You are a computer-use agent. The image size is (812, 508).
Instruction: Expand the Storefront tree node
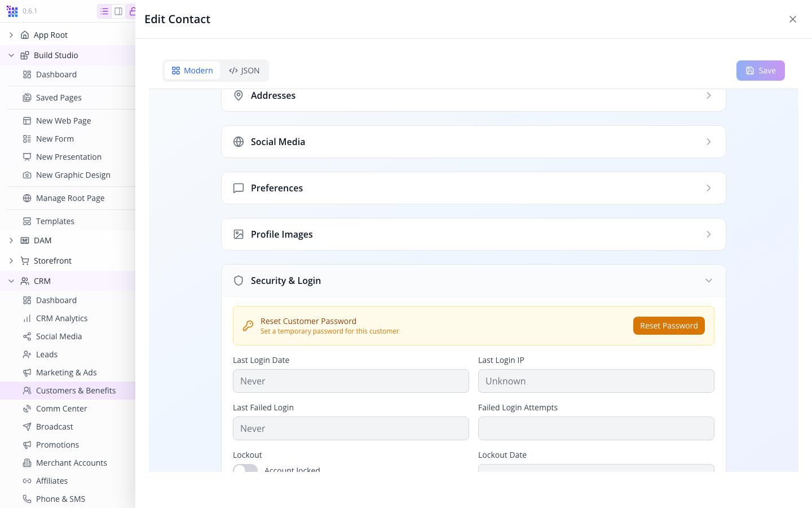pyautogui.click(x=11, y=261)
